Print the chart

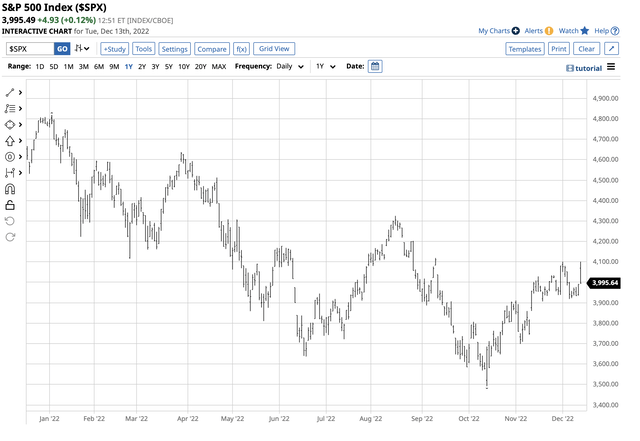559,49
